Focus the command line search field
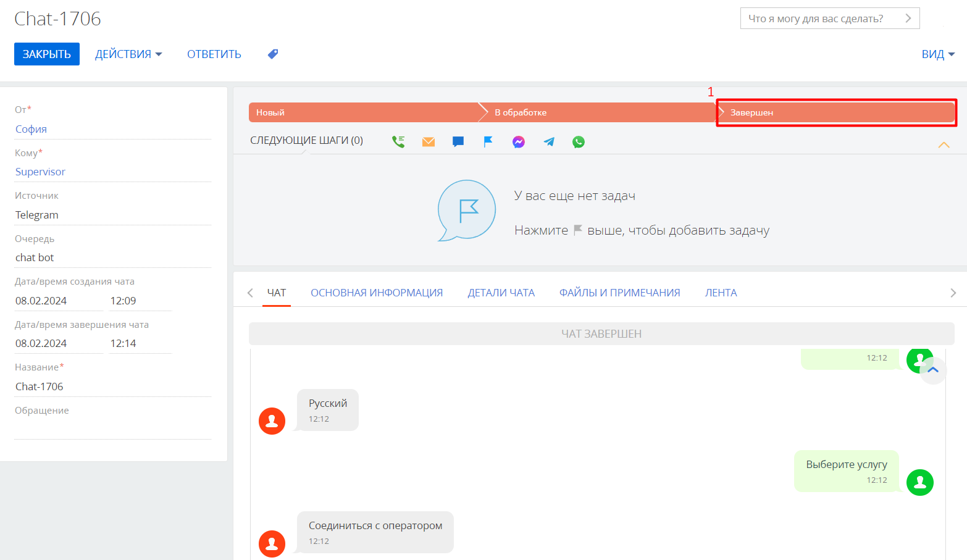This screenshot has width=967, height=560. pos(830,19)
